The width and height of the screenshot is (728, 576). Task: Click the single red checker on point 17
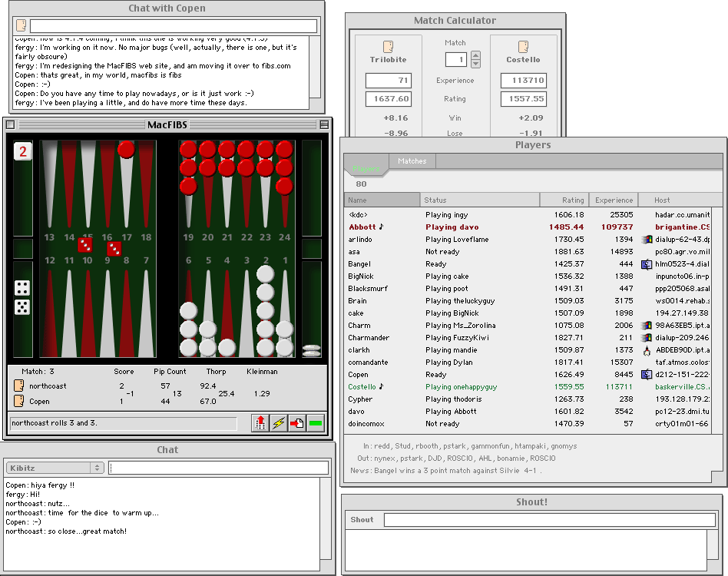pos(126,150)
